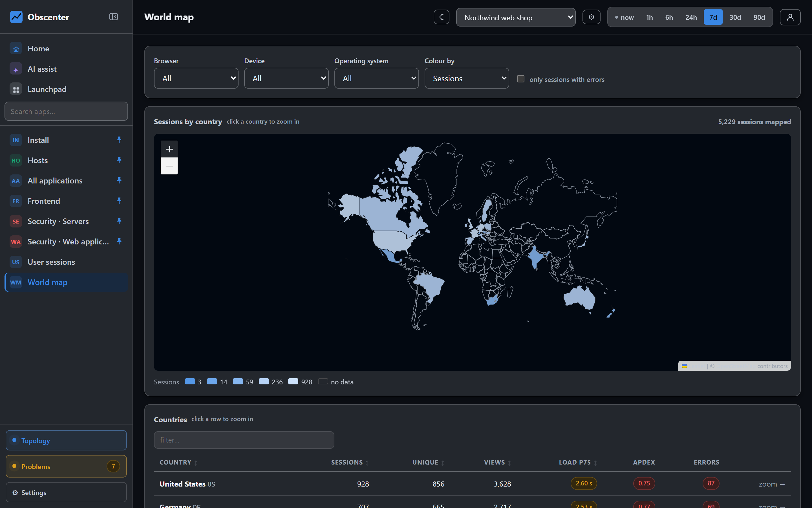Open the Topology button
This screenshot has width=812, height=508.
click(66, 440)
